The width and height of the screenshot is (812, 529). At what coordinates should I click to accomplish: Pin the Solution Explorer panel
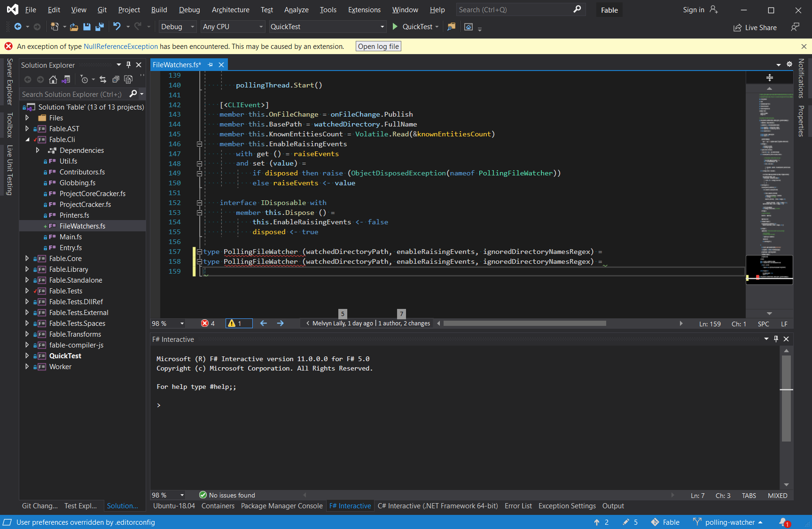128,65
